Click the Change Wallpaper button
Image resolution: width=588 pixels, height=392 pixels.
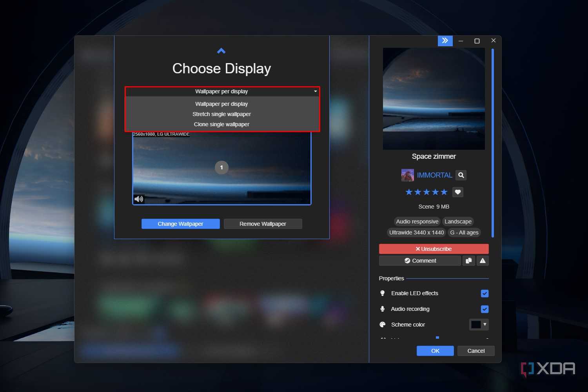pyautogui.click(x=181, y=224)
